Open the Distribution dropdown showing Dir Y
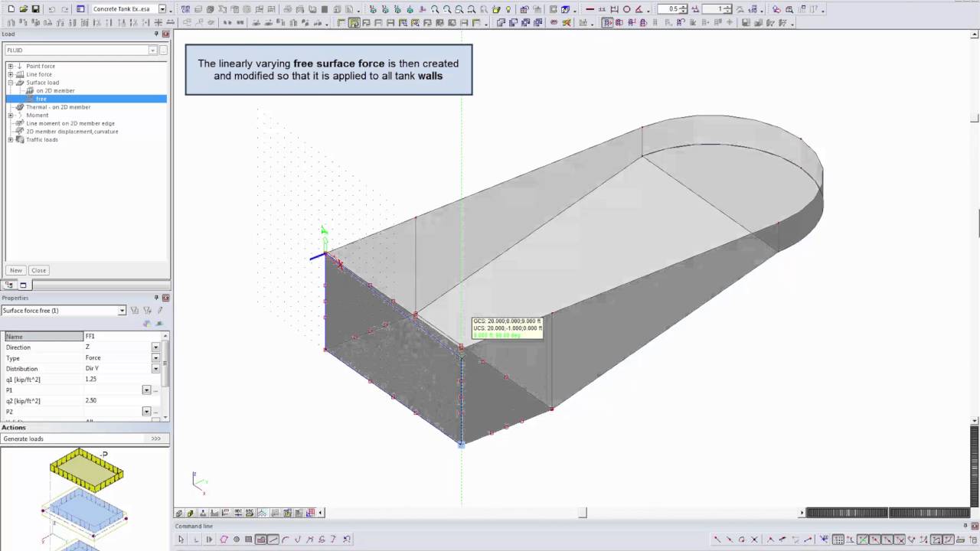The width and height of the screenshot is (980, 551). point(155,369)
